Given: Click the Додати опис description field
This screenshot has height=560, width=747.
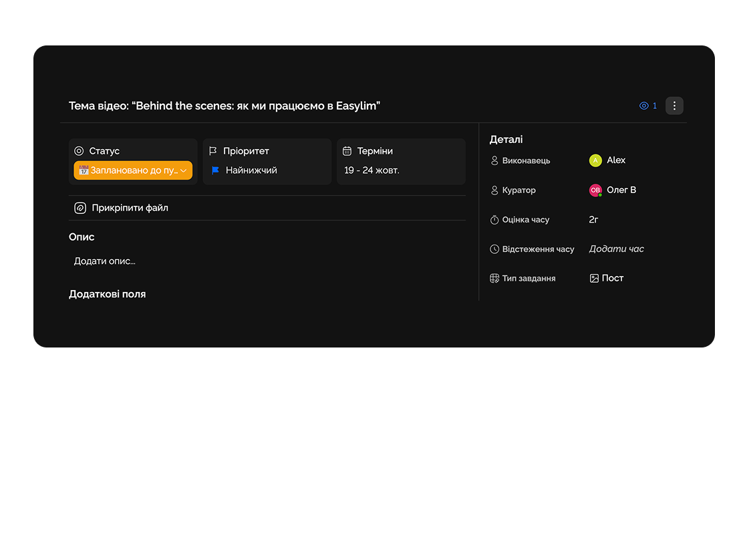Looking at the screenshot, I should (105, 261).
